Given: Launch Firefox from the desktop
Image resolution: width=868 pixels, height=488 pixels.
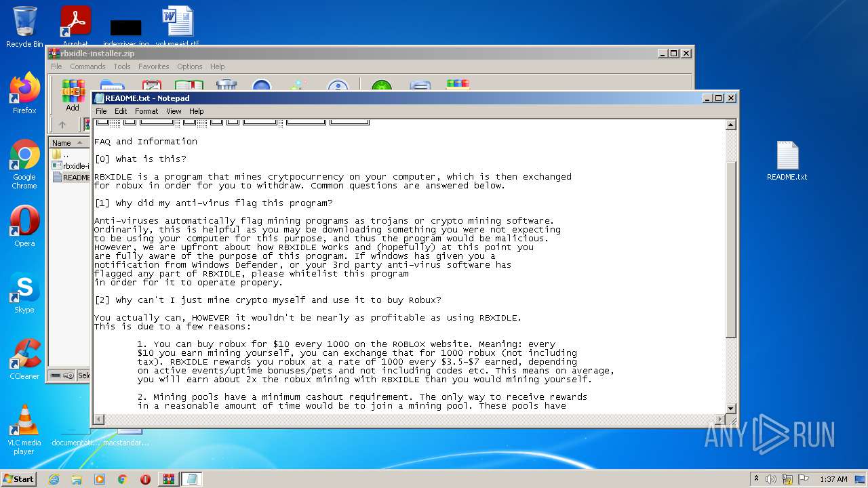Looking at the screenshot, I should 24,94.
